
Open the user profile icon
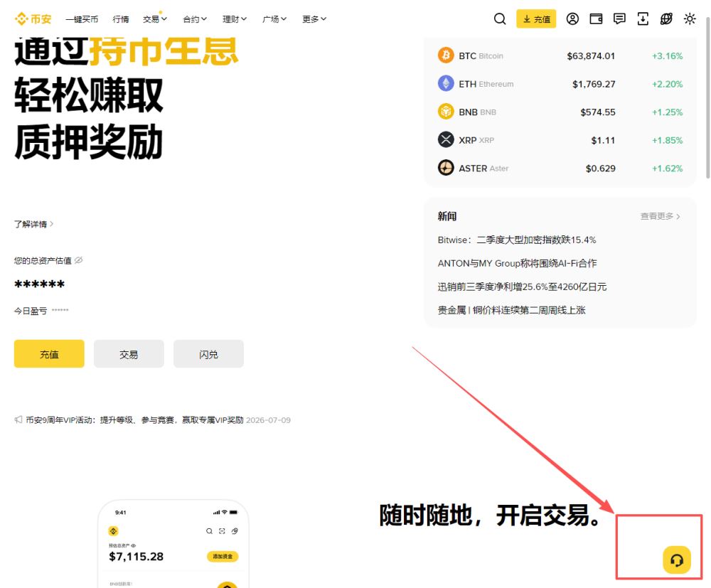click(x=572, y=19)
